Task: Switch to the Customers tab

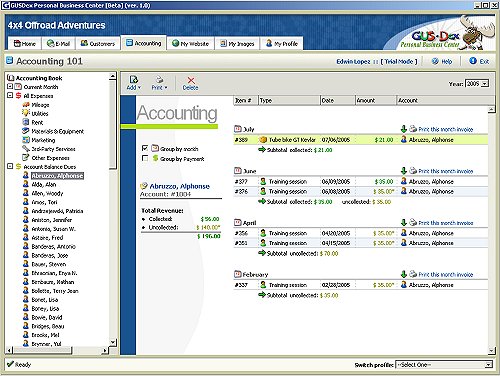Action: tap(98, 43)
